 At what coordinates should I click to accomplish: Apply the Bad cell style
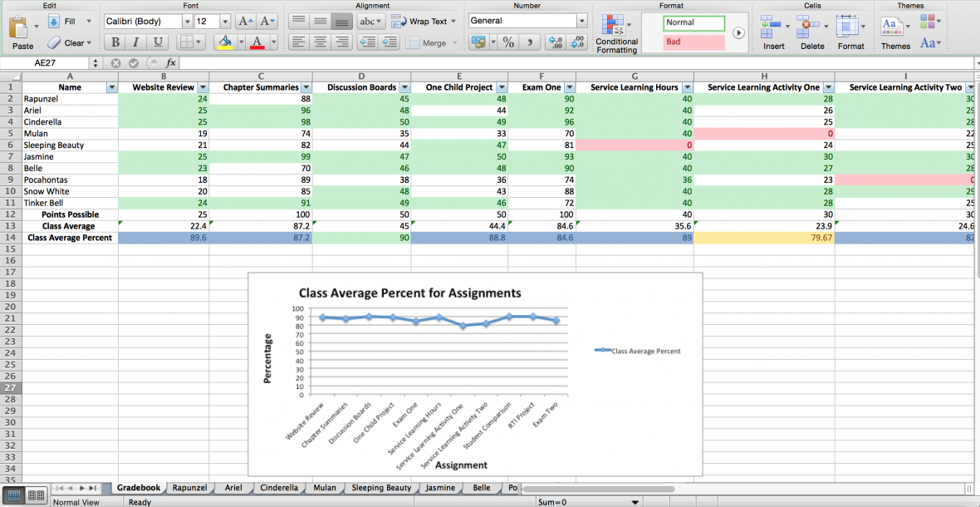(693, 42)
